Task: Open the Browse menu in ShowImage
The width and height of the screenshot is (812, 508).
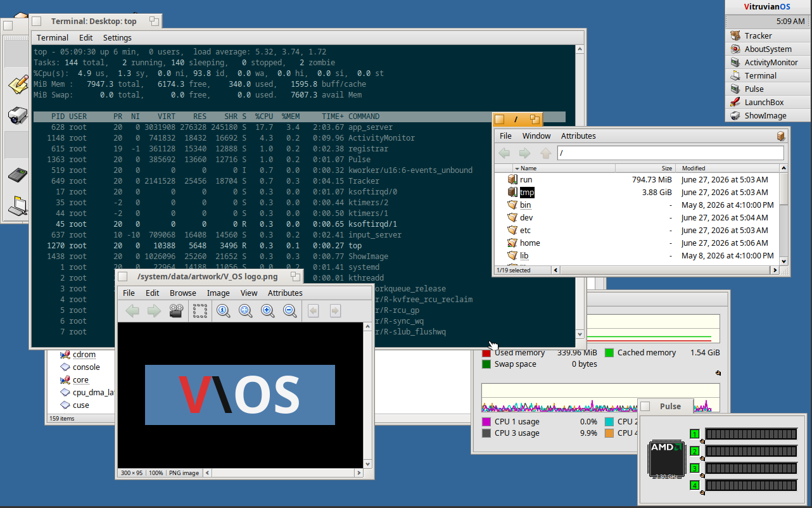Action: click(x=183, y=293)
